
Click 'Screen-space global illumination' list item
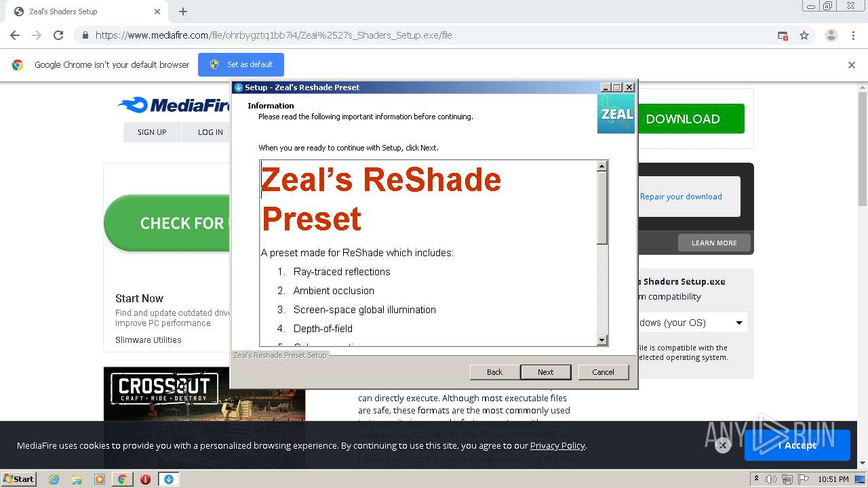[x=365, y=310]
